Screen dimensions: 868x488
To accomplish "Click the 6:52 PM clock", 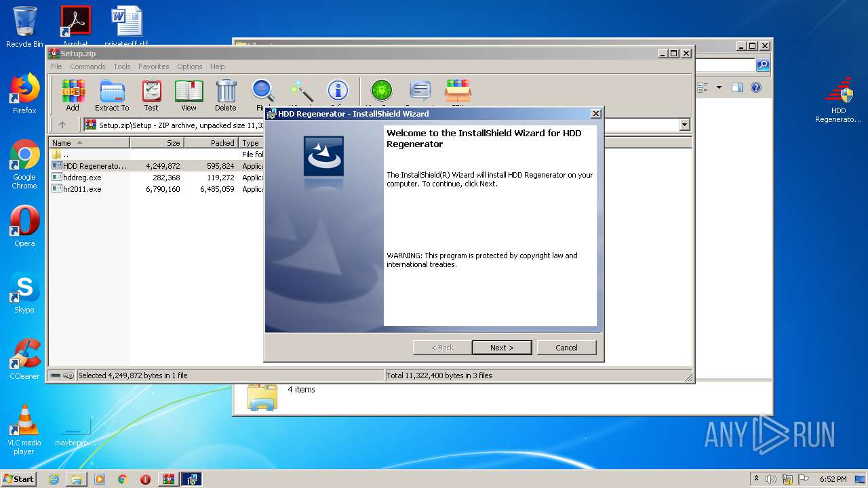I will 833,479.
